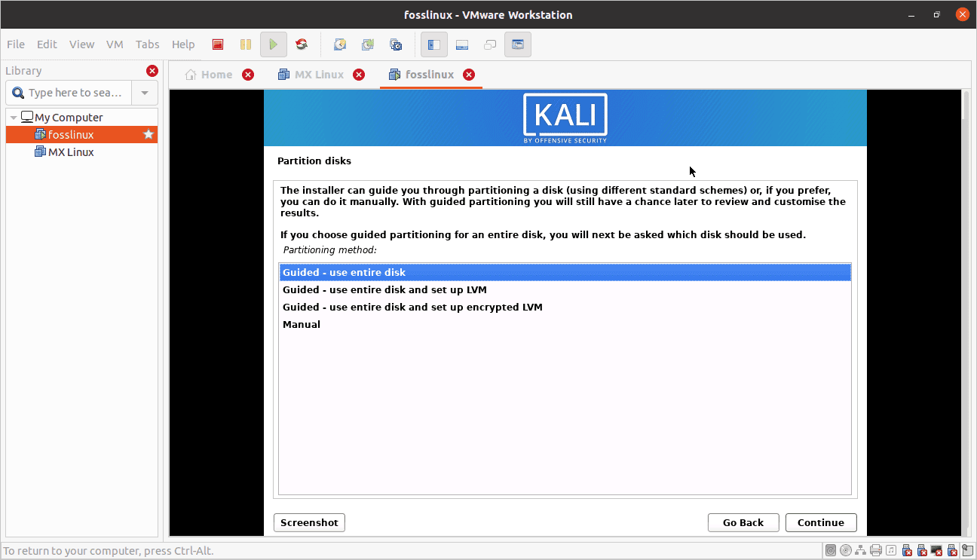Select MX Linux in the Library tree
The width and height of the screenshot is (977, 560).
click(81, 151)
